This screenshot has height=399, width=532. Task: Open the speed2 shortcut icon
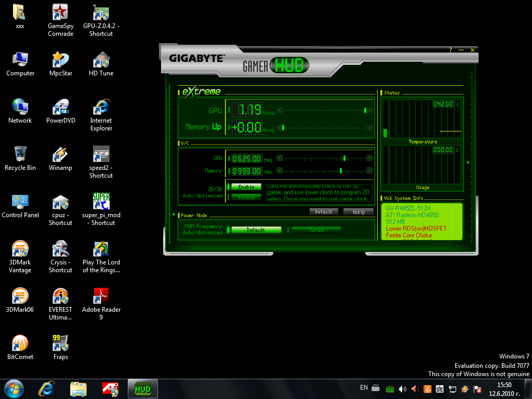click(x=101, y=162)
